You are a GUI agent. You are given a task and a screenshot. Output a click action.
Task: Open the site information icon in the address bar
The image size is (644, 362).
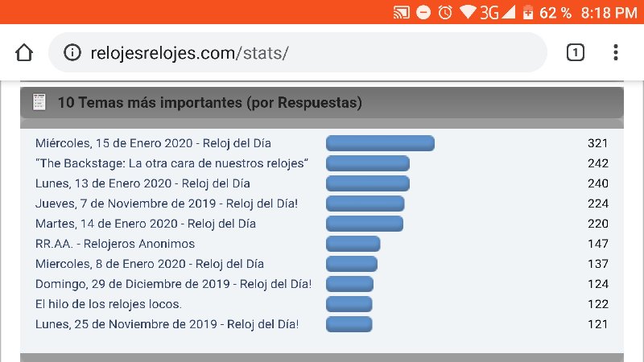pos(72,52)
